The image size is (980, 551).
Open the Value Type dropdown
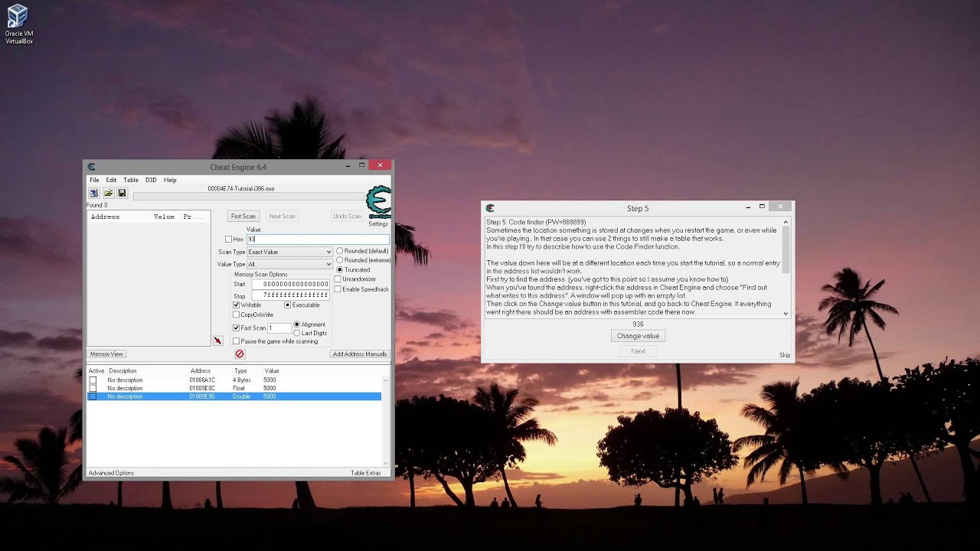pos(289,264)
